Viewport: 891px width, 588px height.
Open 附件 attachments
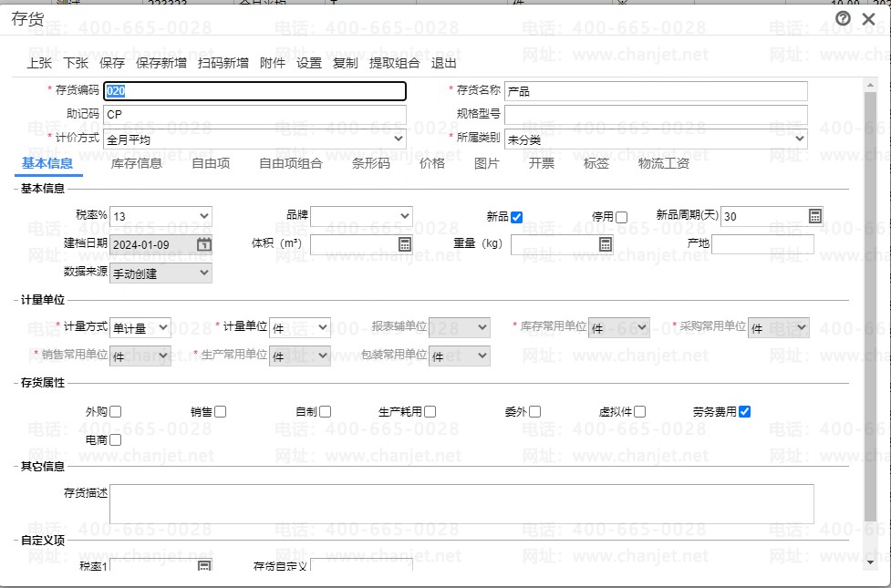[272, 63]
